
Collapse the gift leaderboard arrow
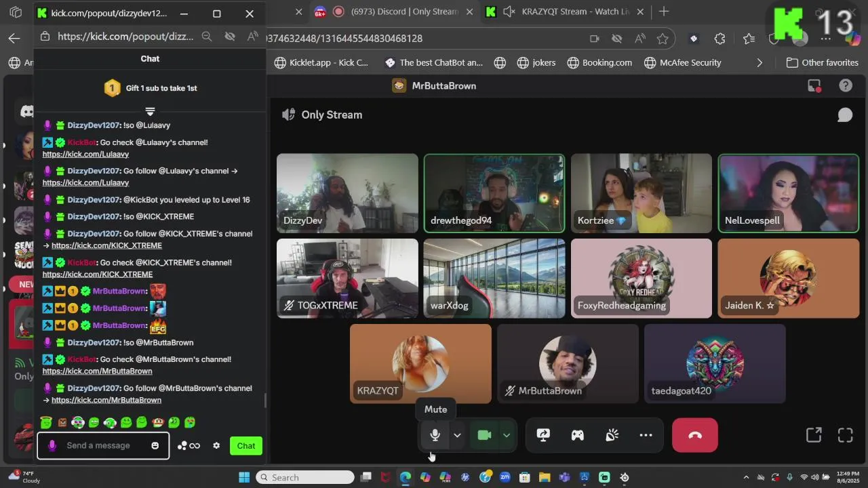pyautogui.click(x=150, y=111)
